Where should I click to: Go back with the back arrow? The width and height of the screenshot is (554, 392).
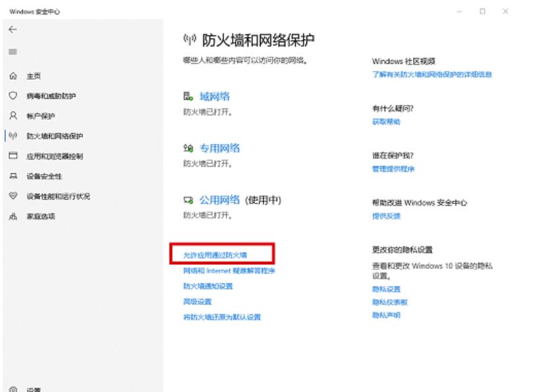13,30
